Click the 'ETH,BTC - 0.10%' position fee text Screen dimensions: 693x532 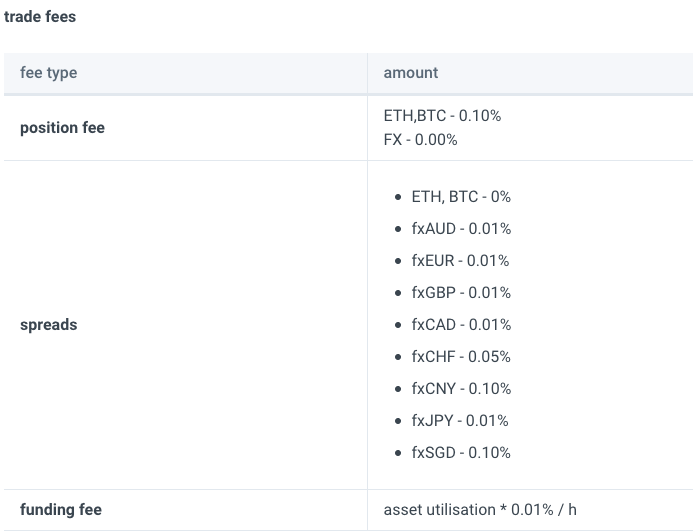(442, 116)
